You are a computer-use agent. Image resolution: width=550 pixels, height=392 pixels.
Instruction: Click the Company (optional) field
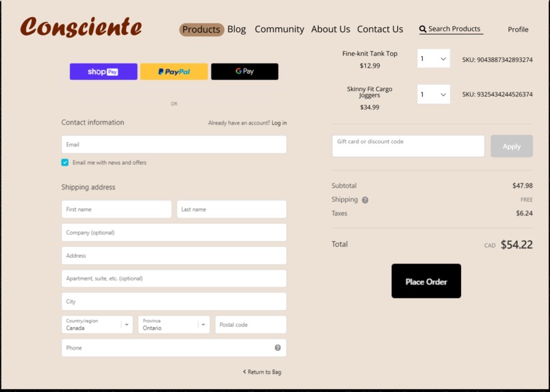(x=174, y=233)
